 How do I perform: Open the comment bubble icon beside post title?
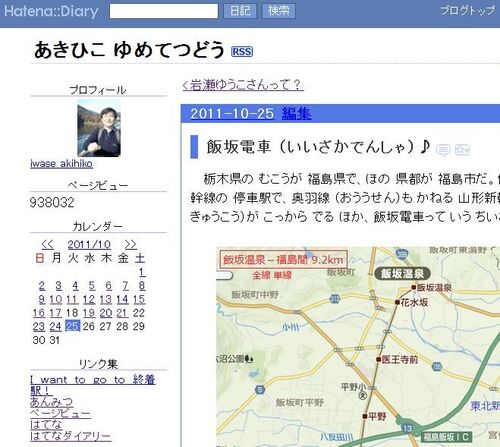coord(443,150)
